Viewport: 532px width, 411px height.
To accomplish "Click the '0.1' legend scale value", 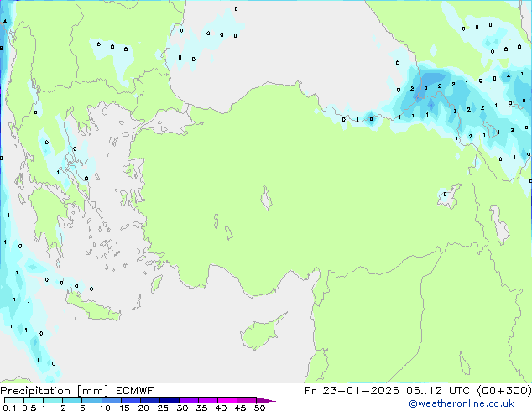I will (9, 408).
